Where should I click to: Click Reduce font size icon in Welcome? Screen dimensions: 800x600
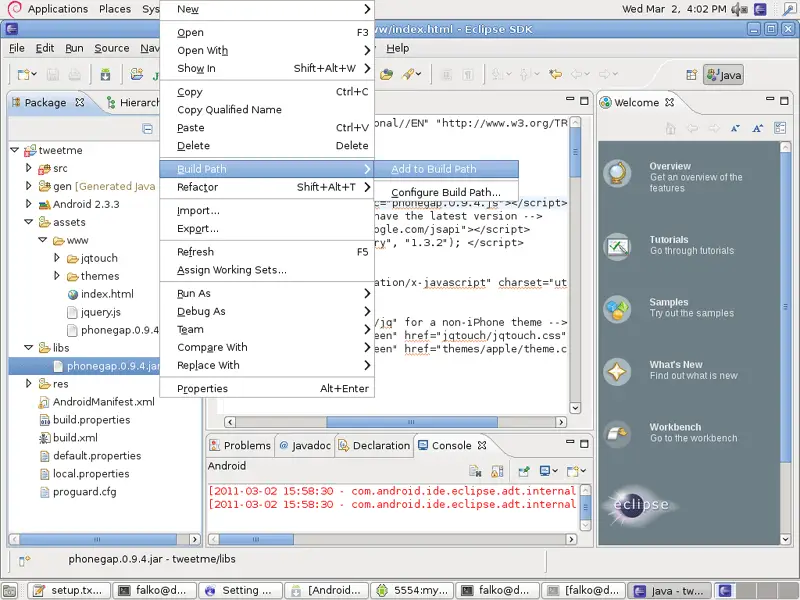(x=735, y=129)
